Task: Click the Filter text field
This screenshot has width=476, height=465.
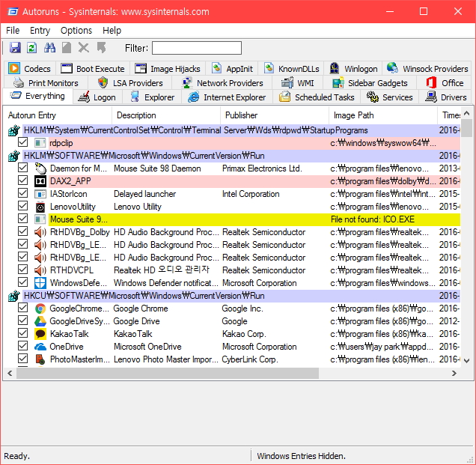Action: pos(197,48)
